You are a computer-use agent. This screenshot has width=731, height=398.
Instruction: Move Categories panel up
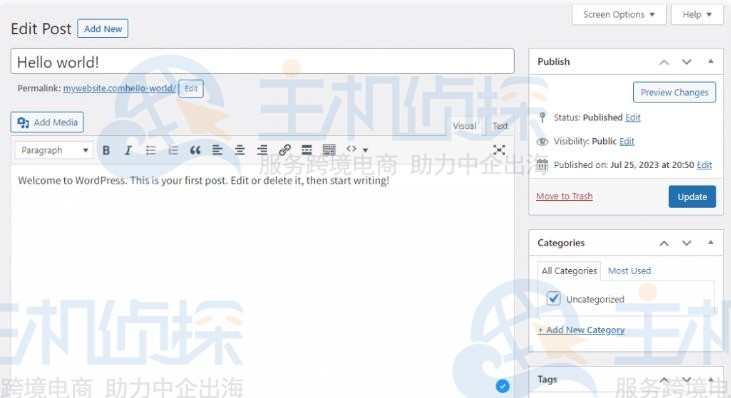coord(664,243)
